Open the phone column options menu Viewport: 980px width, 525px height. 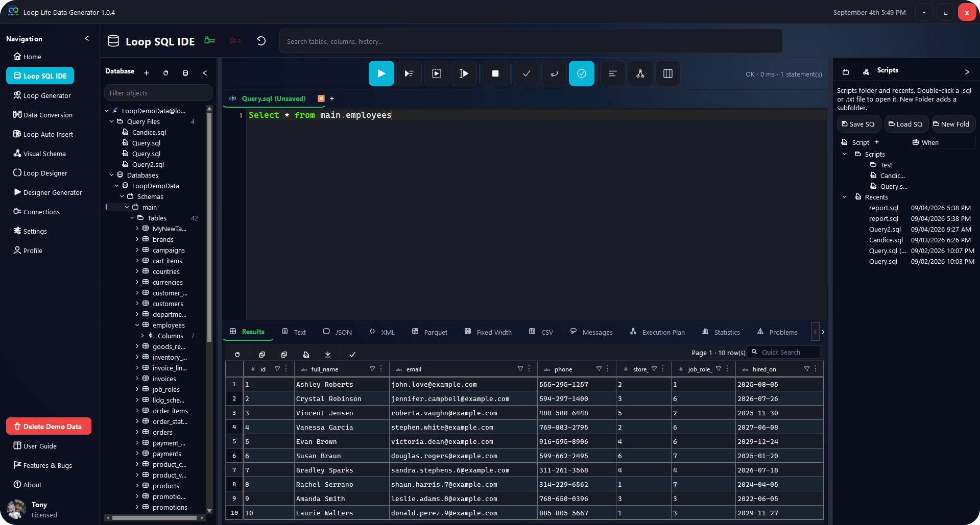coord(608,369)
